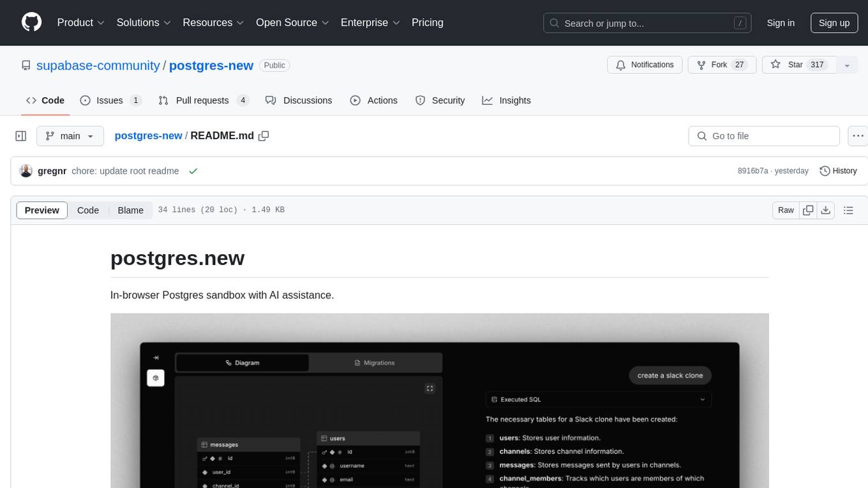
Task: Copy the README.md file path
Action: [x=264, y=136]
